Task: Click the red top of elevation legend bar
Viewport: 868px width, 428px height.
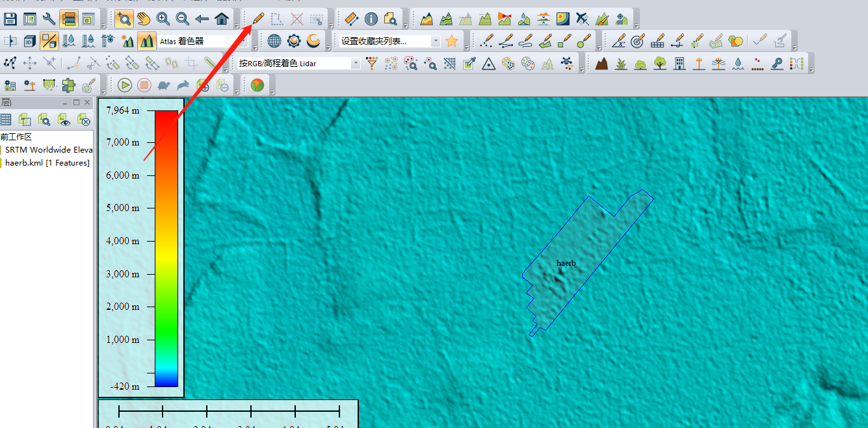Action: pyautogui.click(x=166, y=115)
